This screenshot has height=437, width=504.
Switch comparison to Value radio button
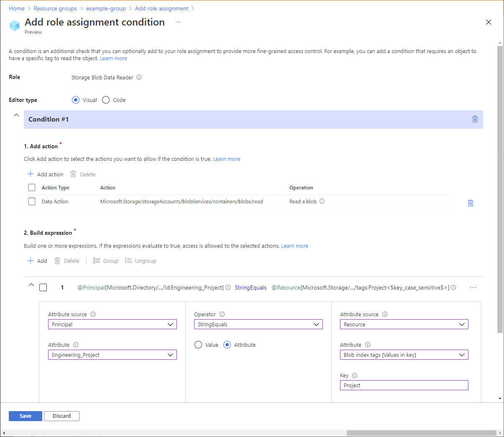pyautogui.click(x=198, y=345)
